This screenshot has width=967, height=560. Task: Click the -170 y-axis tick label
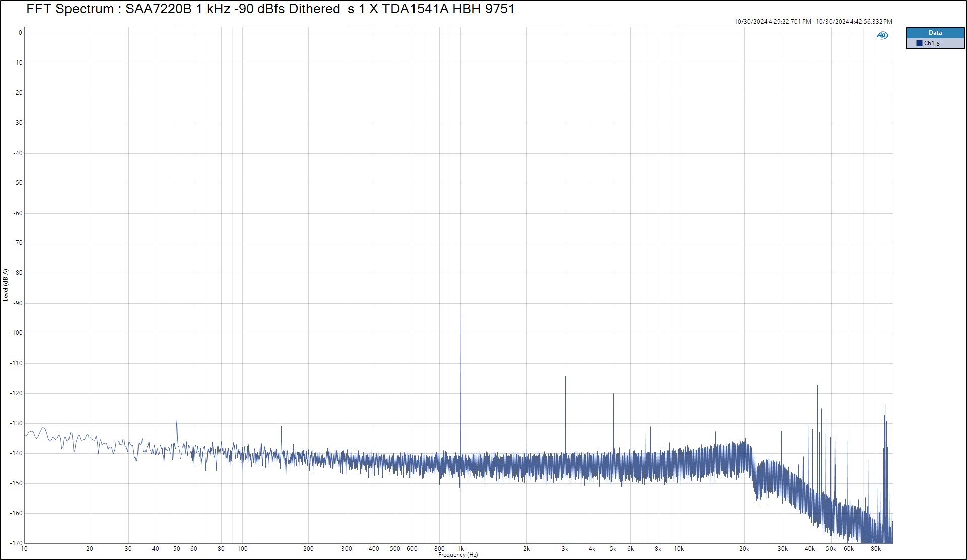[x=17, y=543]
